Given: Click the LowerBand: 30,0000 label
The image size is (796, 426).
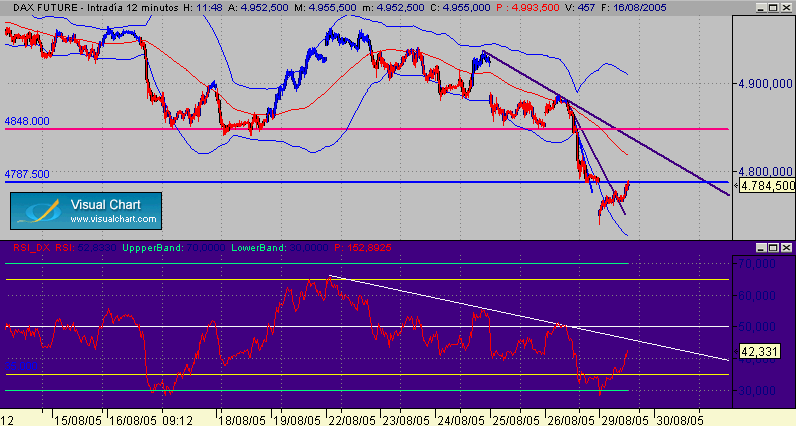Looking at the screenshot, I should pyautogui.click(x=280, y=248).
